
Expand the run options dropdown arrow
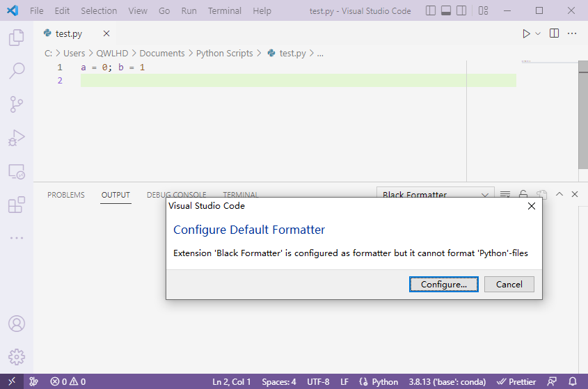(538, 34)
